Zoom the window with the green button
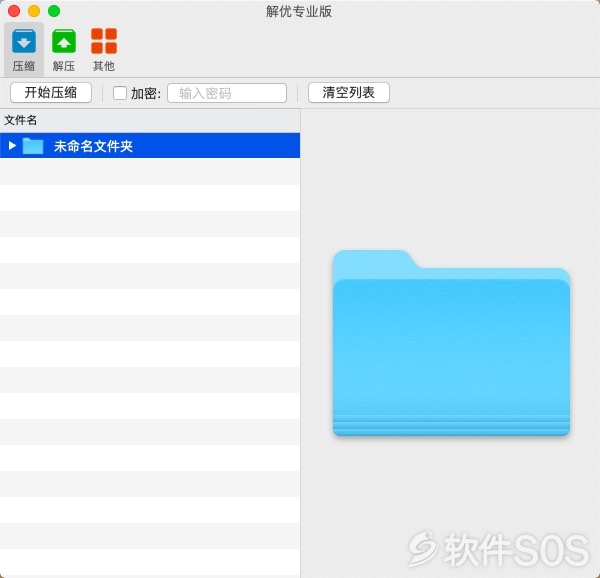 click(x=54, y=11)
